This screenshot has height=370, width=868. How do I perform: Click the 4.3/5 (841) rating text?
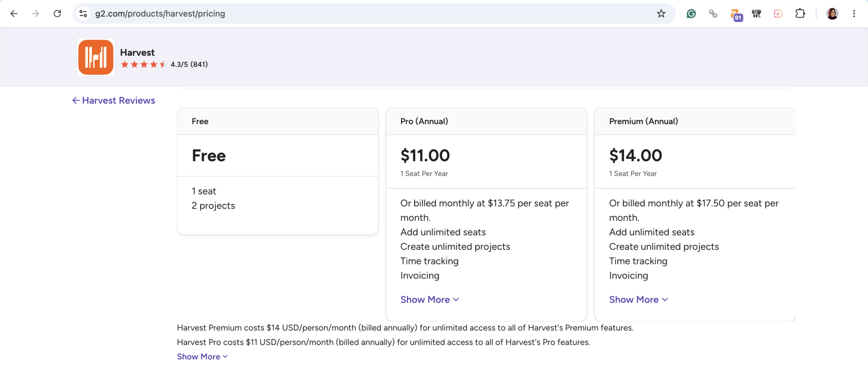point(189,64)
